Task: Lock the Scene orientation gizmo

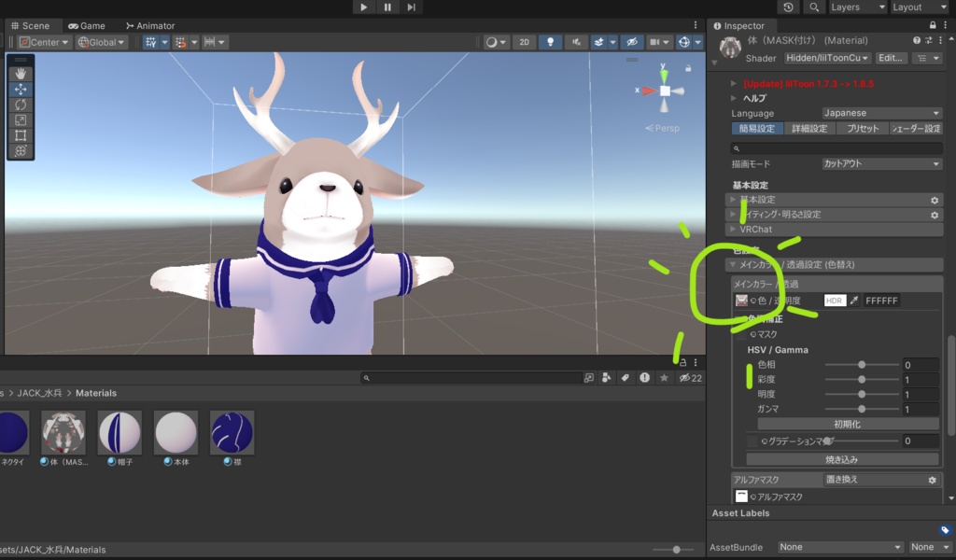Action: (x=688, y=68)
